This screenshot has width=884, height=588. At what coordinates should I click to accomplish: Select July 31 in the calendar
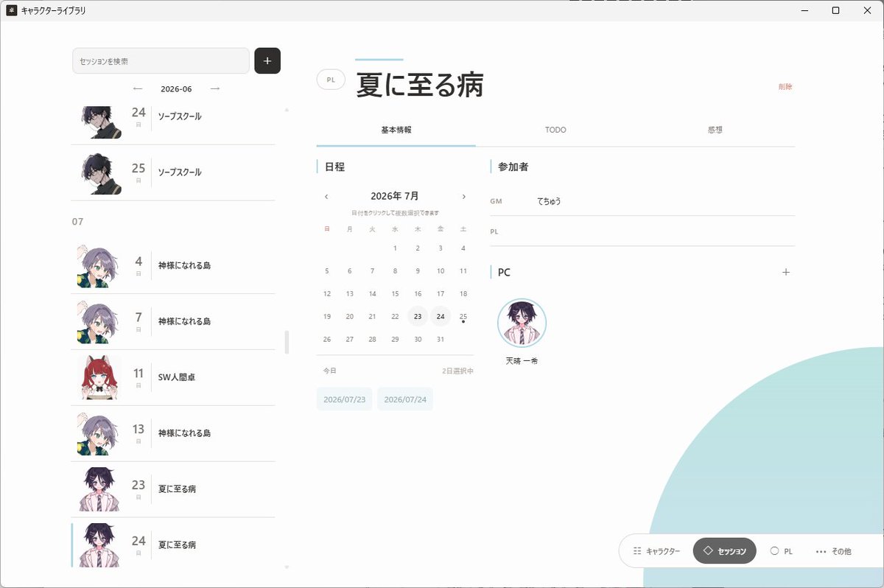pyautogui.click(x=441, y=339)
